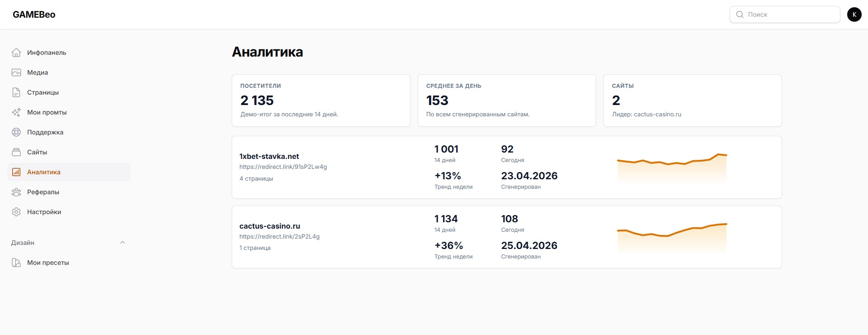Viewport: 868px width, 335px height.
Task: Open the Страницы menu item
Action: [69, 92]
